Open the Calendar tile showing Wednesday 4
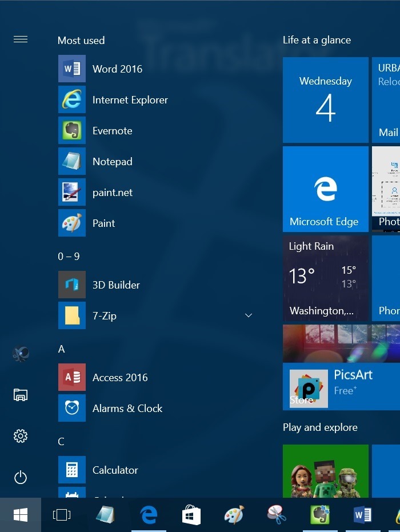 (x=326, y=100)
